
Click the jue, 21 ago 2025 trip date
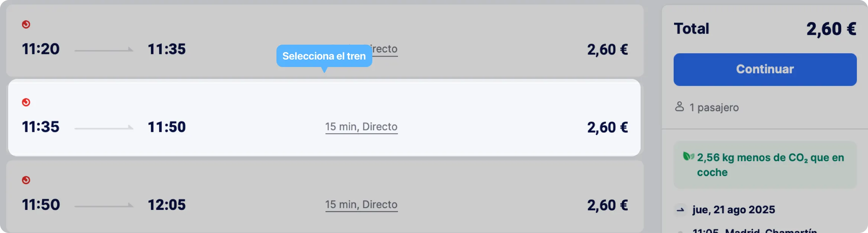(x=734, y=210)
